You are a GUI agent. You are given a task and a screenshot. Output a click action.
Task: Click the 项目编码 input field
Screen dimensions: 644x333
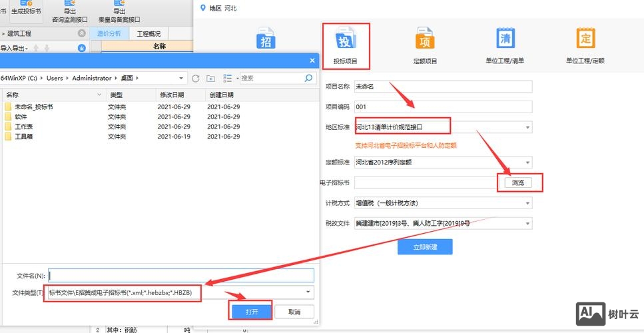click(443, 107)
